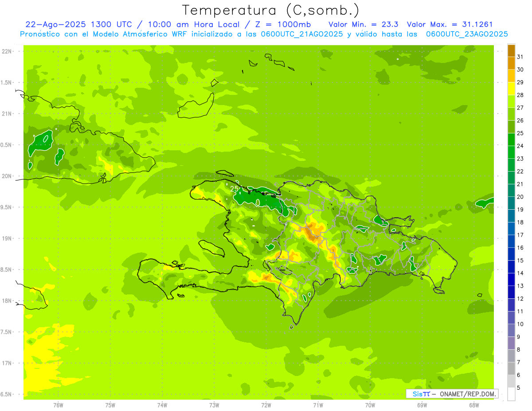Screen dimensions: 532x411
Task: Click the '22N' latitude axis label
Action: coord(6,51)
